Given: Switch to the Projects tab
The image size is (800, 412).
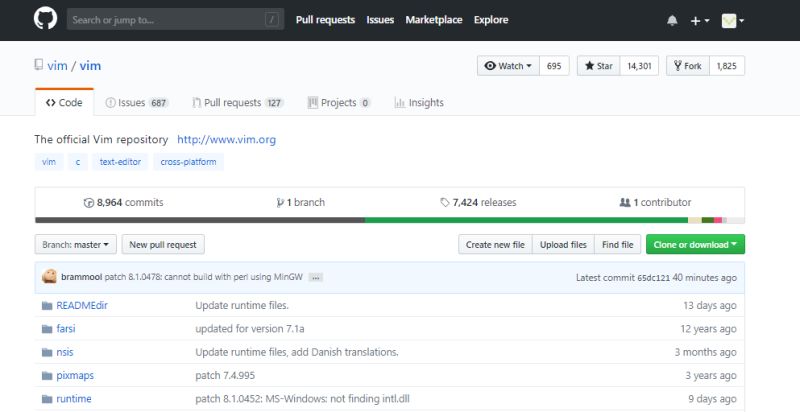Looking at the screenshot, I should [x=339, y=102].
